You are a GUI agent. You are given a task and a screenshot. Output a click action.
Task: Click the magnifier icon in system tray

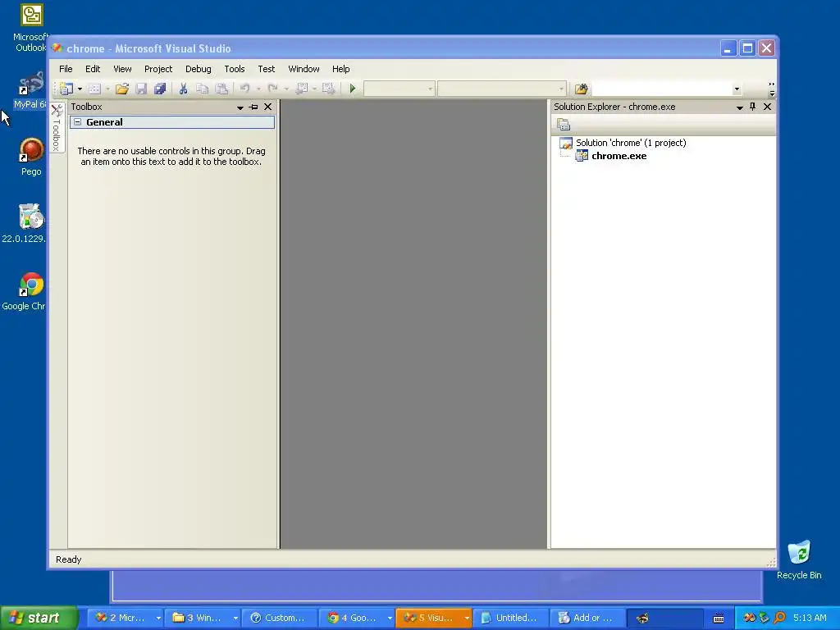[779, 618]
